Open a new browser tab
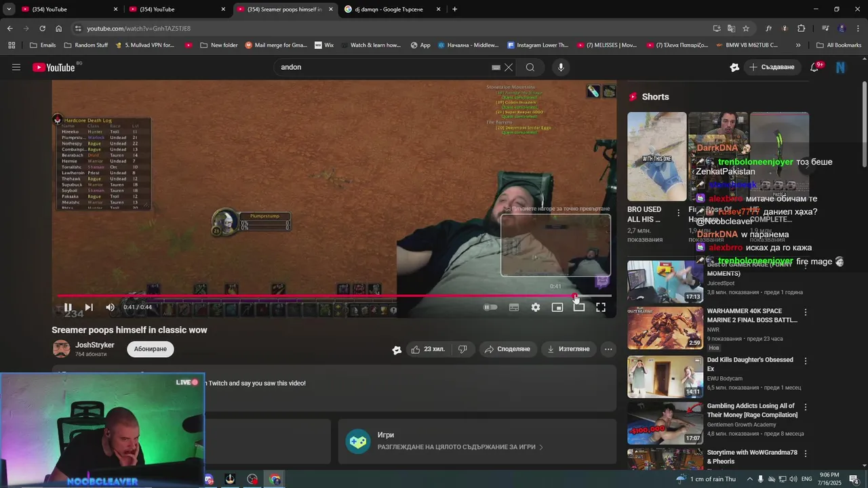This screenshot has height=488, width=868. pos(454,9)
